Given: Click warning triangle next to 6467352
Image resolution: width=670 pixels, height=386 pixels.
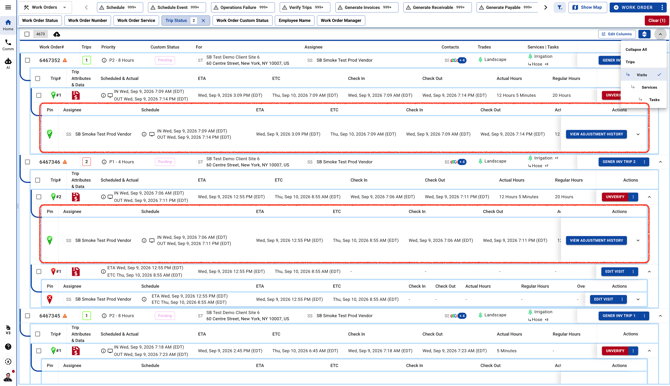Looking at the screenshot, I should coord(65,60).
